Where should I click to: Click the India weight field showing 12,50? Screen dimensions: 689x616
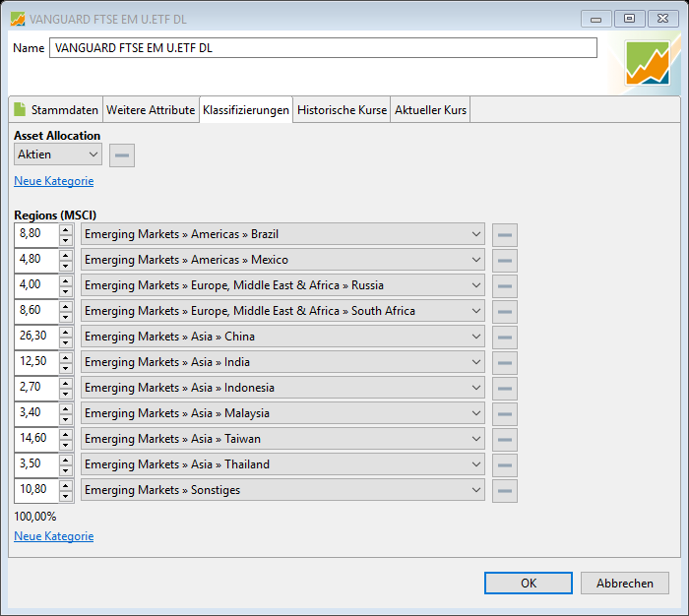pyautogui.click(x=36, y=362)
